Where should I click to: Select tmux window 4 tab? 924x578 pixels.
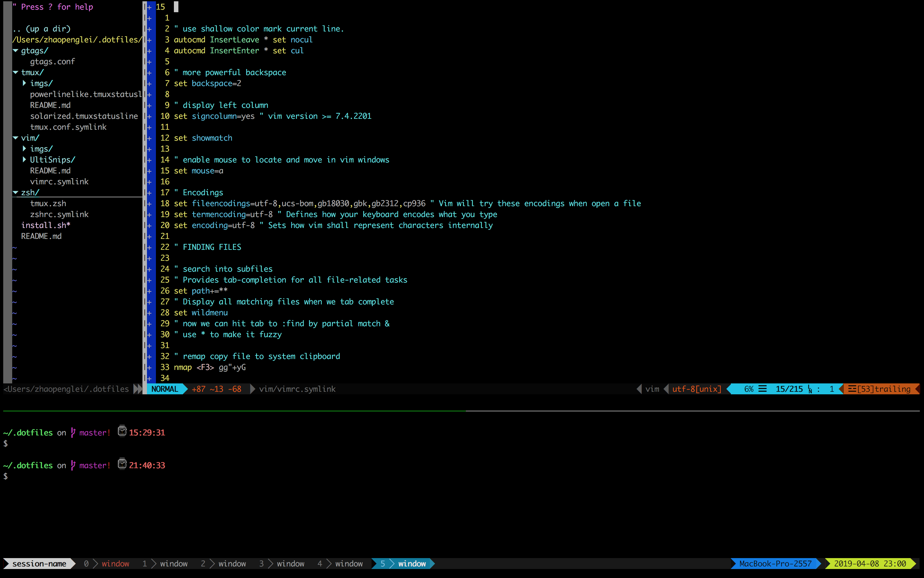(x=340, y=564)
